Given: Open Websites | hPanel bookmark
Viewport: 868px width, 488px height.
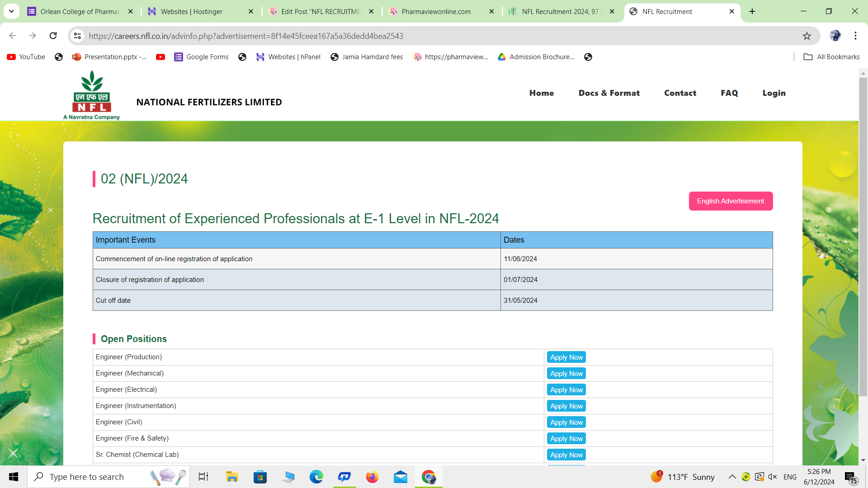Looking at the screenshot, I should click(288, 57).
